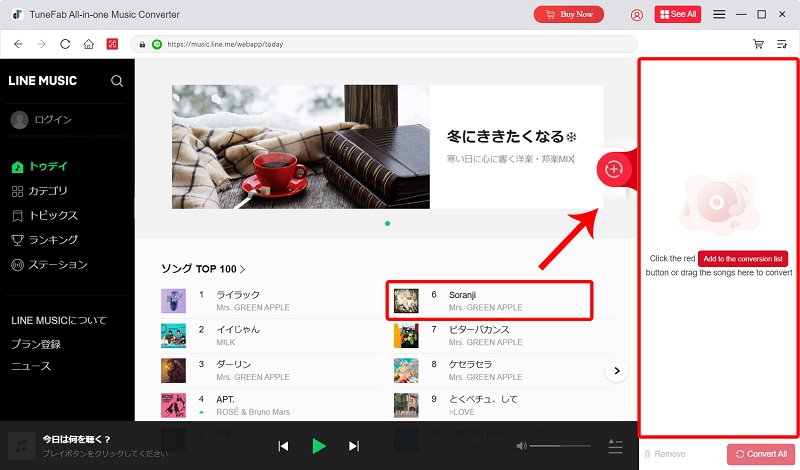Show next songs with right arrow
Viewport: 800px width, 470px height.
pos(617,371)
